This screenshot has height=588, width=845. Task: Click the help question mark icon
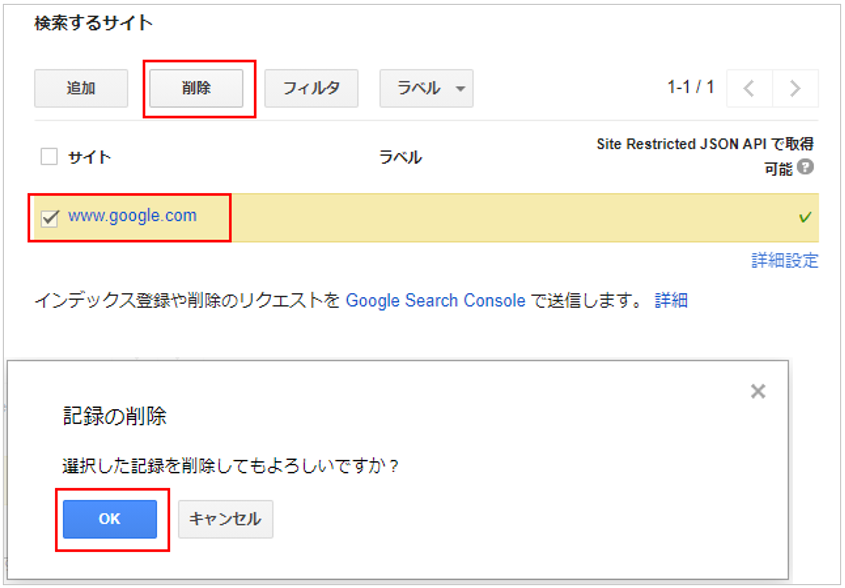[805, 169]
